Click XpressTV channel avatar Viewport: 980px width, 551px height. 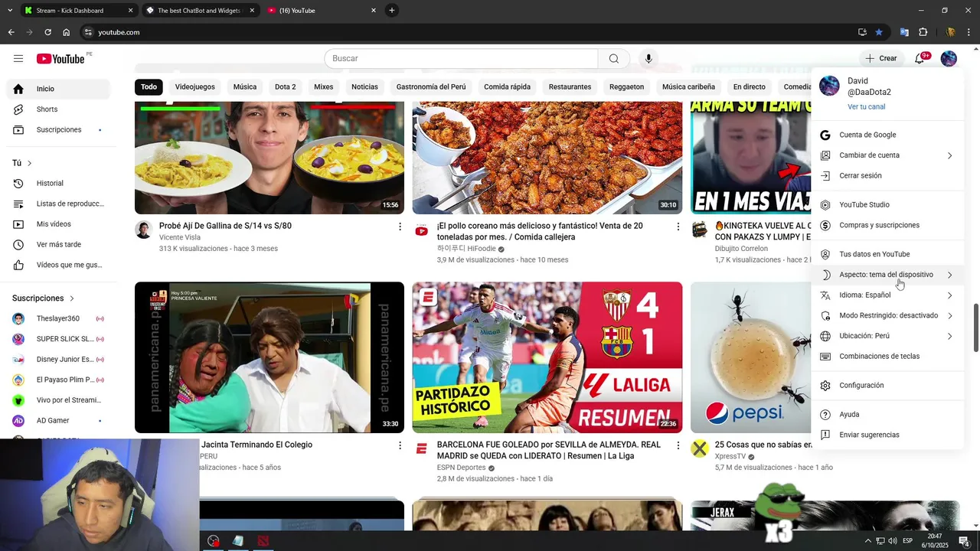point(699,448)
